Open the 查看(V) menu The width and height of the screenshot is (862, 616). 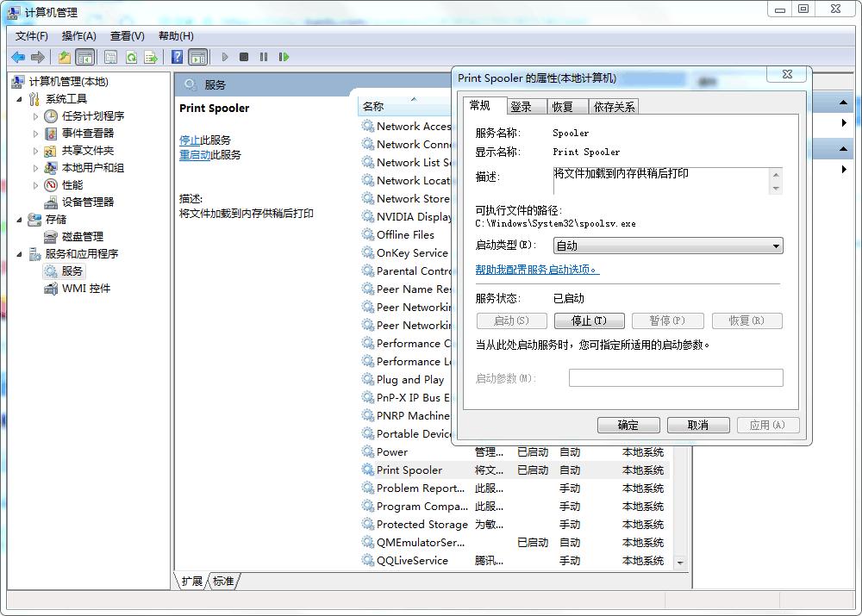click(x=126, y=35)
